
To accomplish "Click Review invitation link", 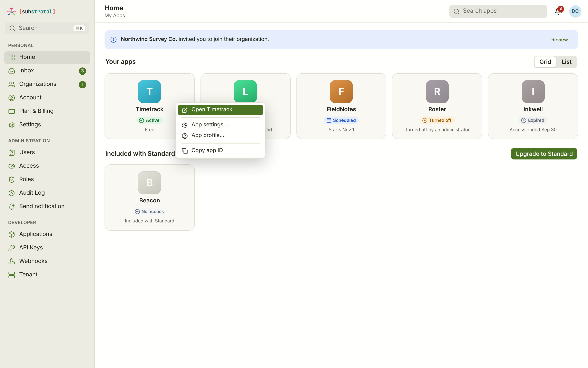I will 559,40.
